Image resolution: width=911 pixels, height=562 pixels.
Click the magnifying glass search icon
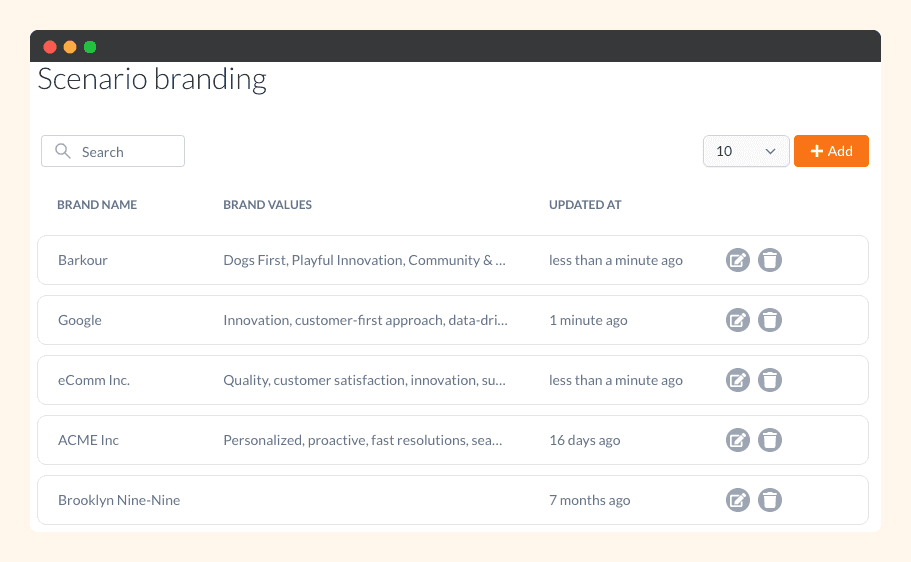click(x=63, y=151)
